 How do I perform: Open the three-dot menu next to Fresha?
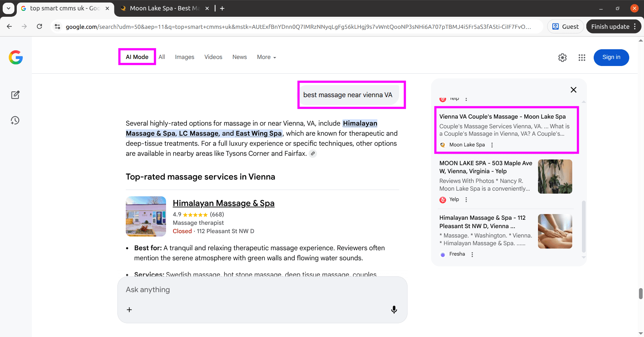(x=472, y=254)
